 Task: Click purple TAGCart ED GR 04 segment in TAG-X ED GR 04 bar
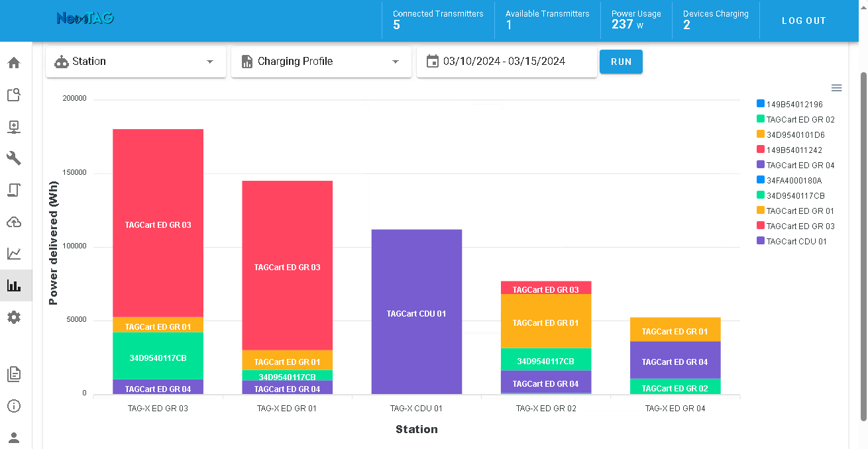coord(675,360)
